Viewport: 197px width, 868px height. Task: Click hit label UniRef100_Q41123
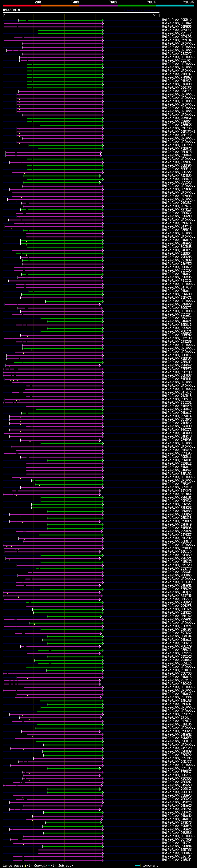pyautogui.click(x=177, y=748)
